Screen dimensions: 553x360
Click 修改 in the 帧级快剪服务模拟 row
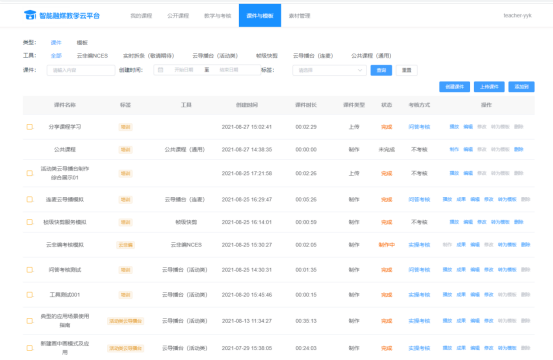click(482, 222)
